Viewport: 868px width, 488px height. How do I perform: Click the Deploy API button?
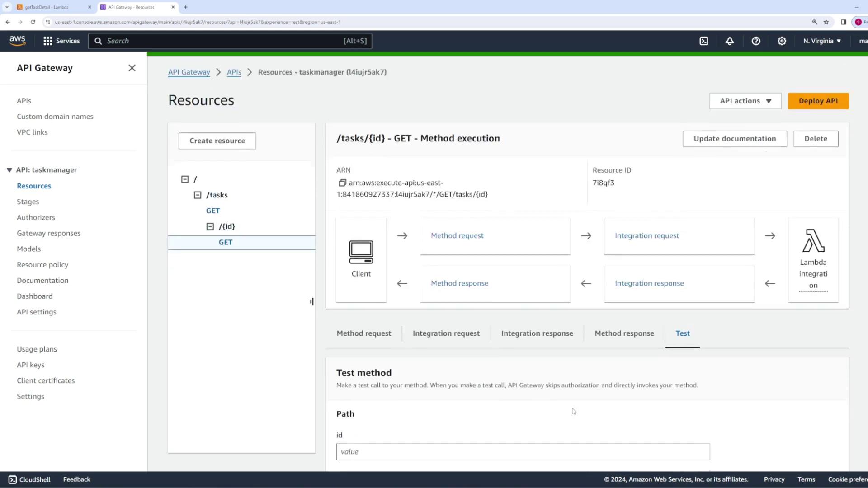coord(818,101)
